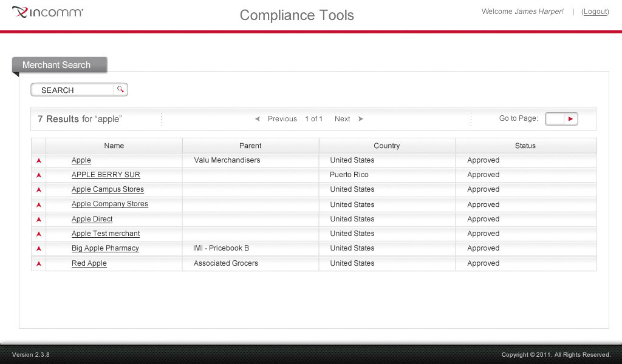Click the Welcome James Harper text
622x364 pixels.
point(522,12)
